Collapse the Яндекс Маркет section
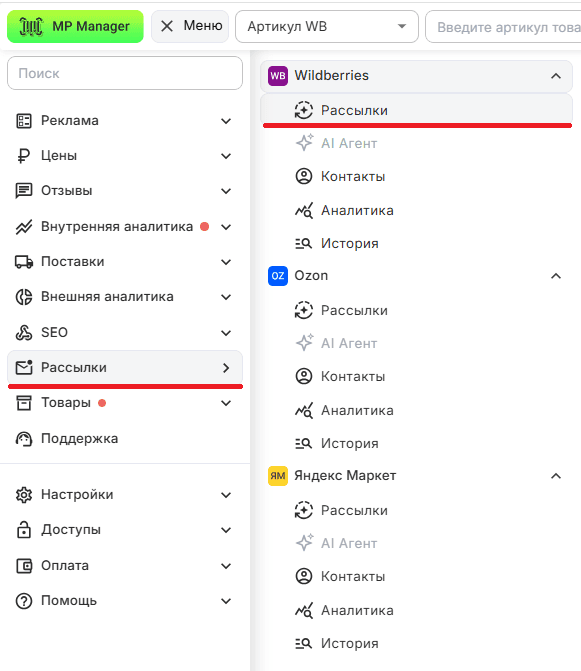 pyautogui.click(x=556, y=476)
